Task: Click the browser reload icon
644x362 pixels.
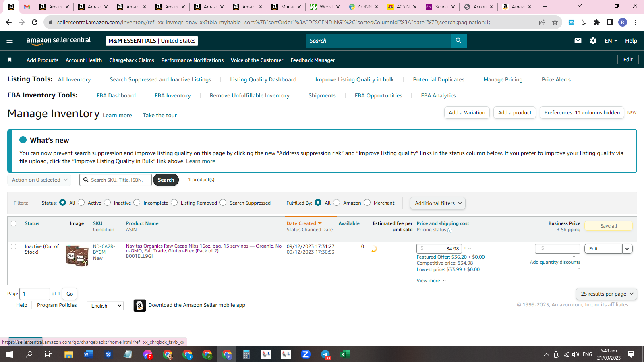Action: pos(35,22)
